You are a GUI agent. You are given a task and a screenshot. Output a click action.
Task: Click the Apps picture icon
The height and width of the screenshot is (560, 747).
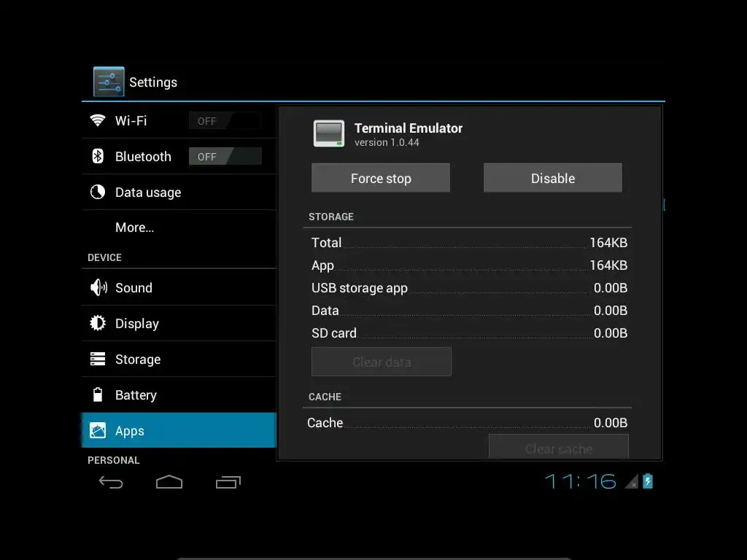[x=98, y=430]
